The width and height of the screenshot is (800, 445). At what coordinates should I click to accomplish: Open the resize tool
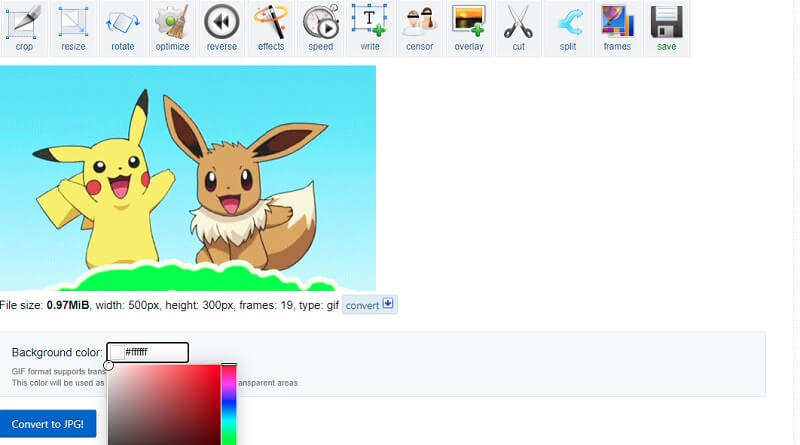click(73, 28)
